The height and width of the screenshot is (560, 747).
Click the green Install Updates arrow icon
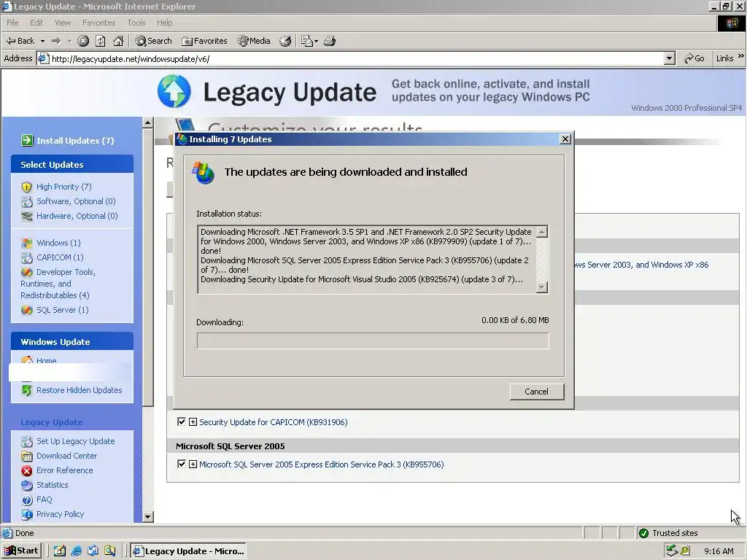point(27,141)
